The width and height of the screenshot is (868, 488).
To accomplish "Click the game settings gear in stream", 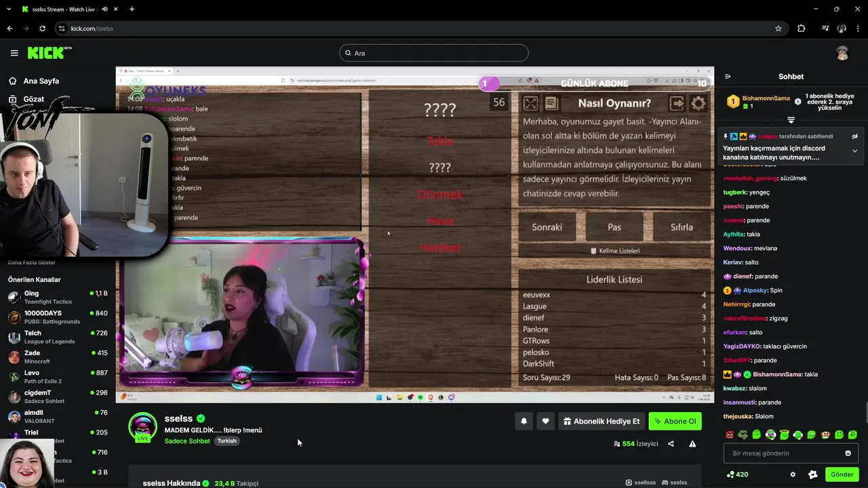I will (x=698, y=104).
